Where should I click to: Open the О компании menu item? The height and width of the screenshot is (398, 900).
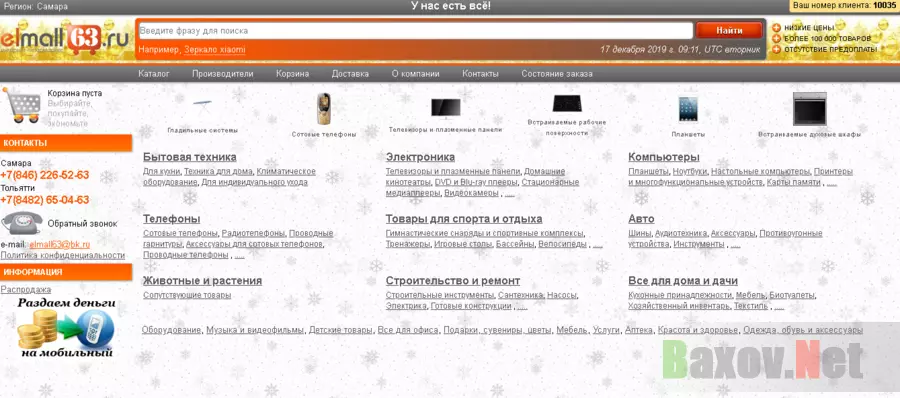click(416, 74)
